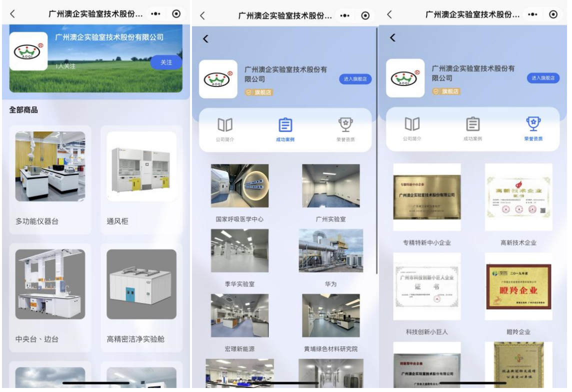Tap 进入旗舰店 on the success cases page
Viewport: 572px width, 392px height.
pos(356,79)
